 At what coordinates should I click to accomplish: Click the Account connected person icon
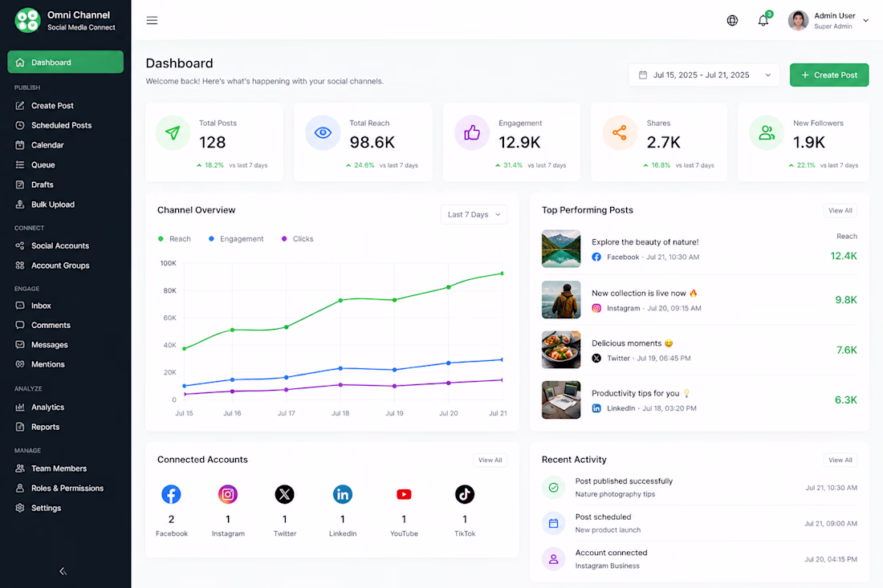(x=554, y=559)
